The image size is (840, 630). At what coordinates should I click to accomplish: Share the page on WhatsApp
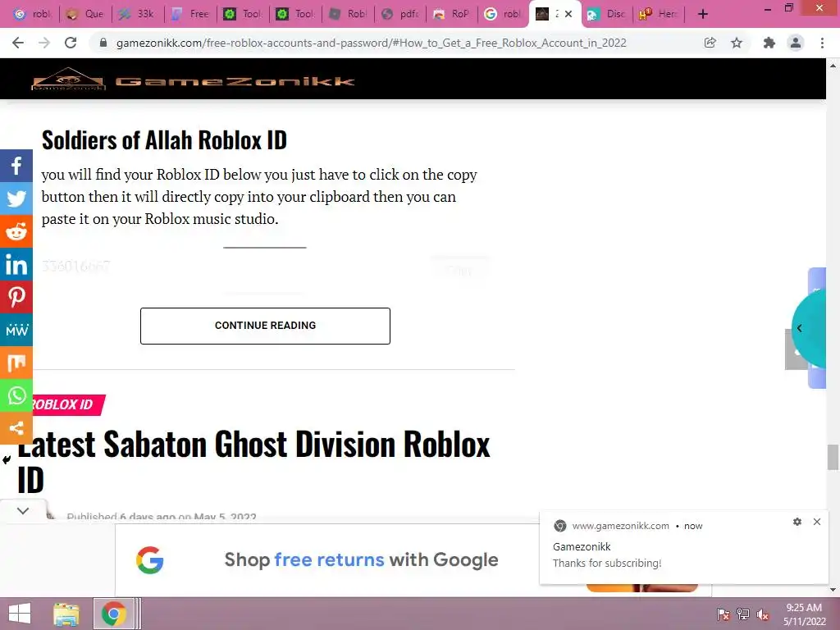(x=16, y=395)
